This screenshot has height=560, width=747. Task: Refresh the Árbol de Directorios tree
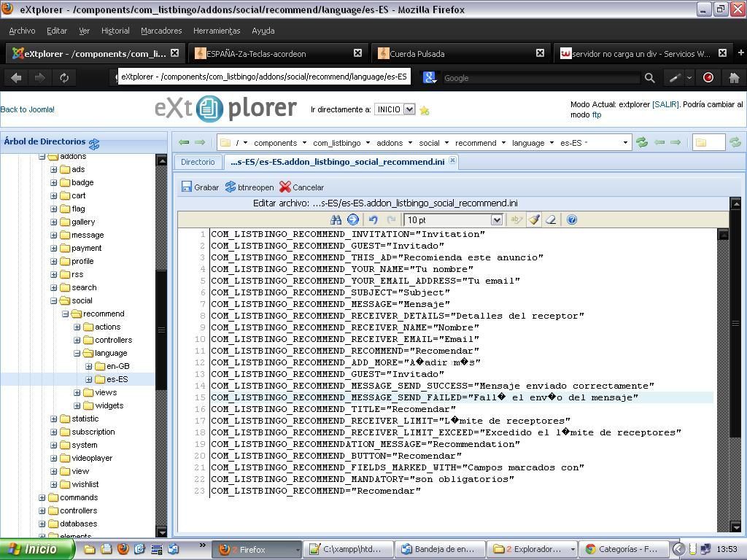(94, 144)
